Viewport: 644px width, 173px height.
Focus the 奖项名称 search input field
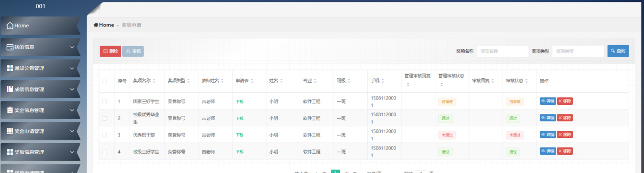(x=503, y=51)
